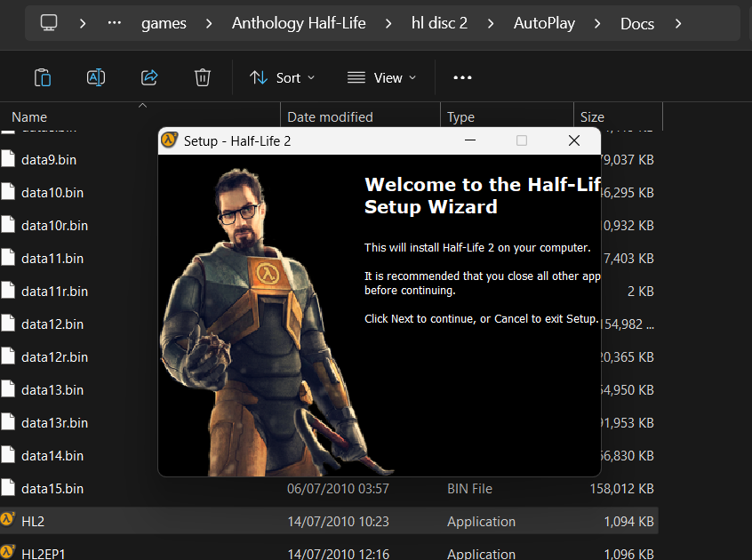Click the data13.bin file icon

(8, 389)
